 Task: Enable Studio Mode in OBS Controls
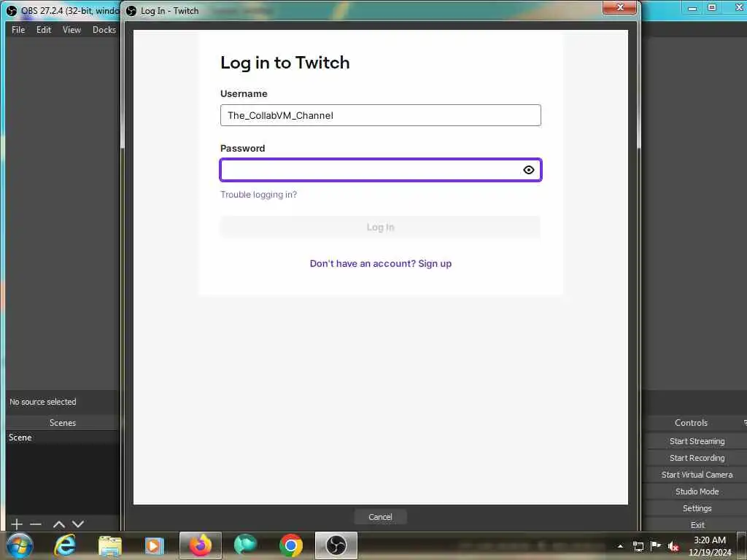pyautogui.click(x=697, y=491)
